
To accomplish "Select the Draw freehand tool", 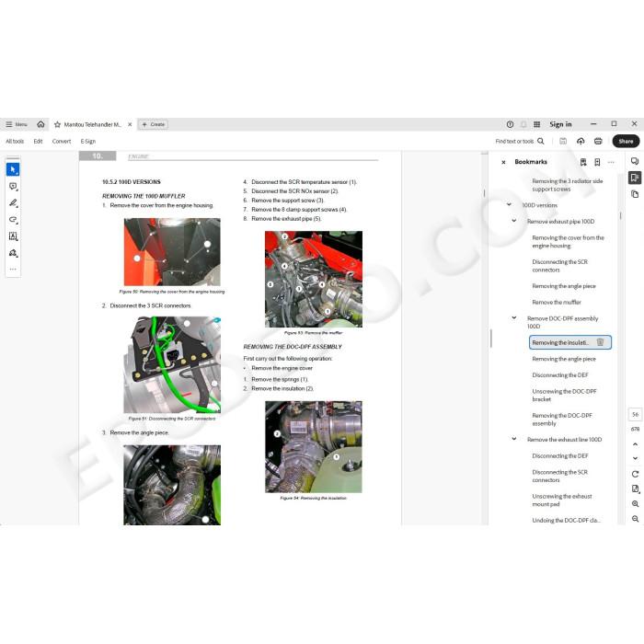I will click(13, 219).
